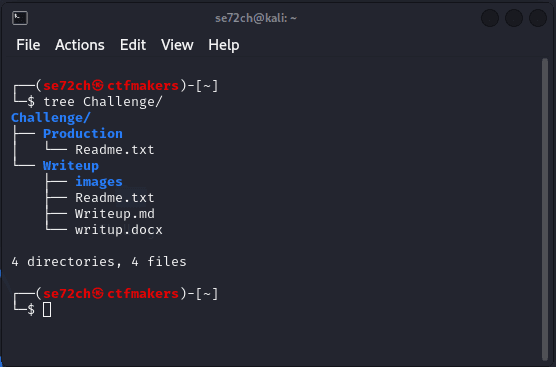Click the 'tree Challenge/' command text
Screen dimensions: 556x367
tap(102, 102)
